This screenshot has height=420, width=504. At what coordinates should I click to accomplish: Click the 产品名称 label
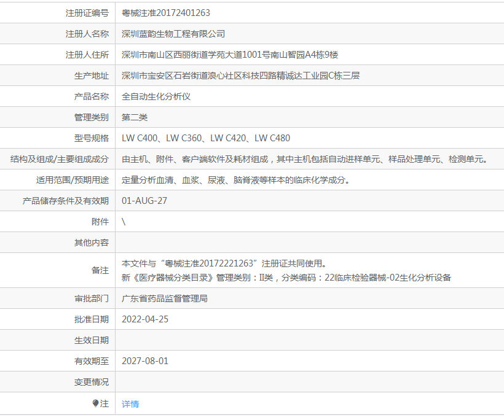click(x=92, y=96)
